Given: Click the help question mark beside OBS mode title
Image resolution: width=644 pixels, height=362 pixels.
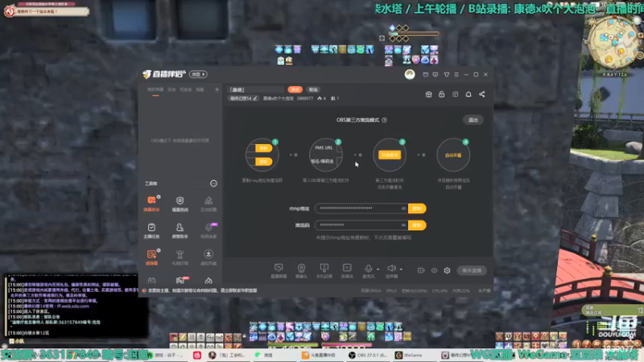Looking at the screenshot, I should [385, 120].
